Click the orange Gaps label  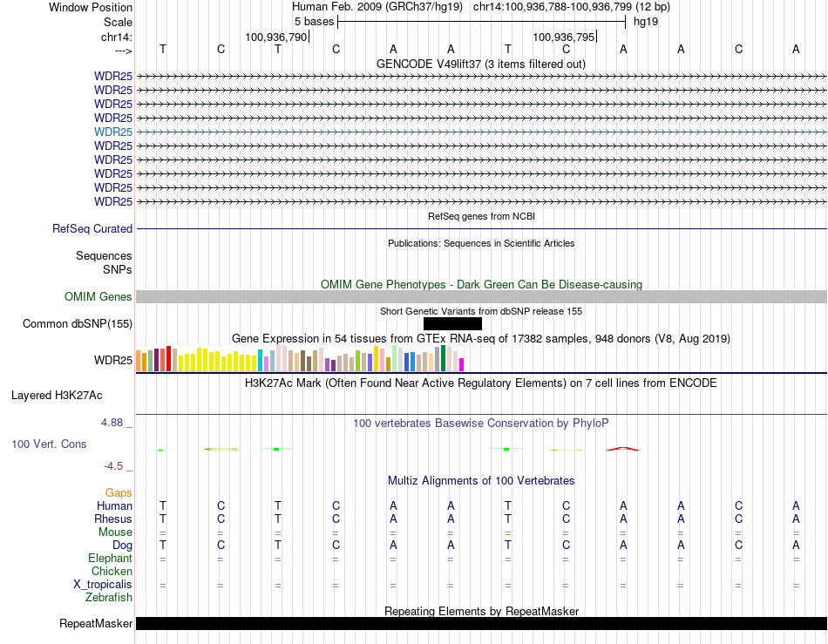119,492
